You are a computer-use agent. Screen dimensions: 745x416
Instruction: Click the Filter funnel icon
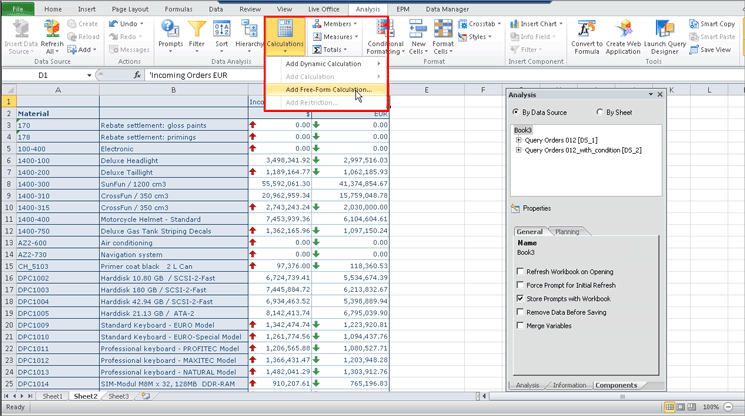pyautogui.click(x=197, y=29)
